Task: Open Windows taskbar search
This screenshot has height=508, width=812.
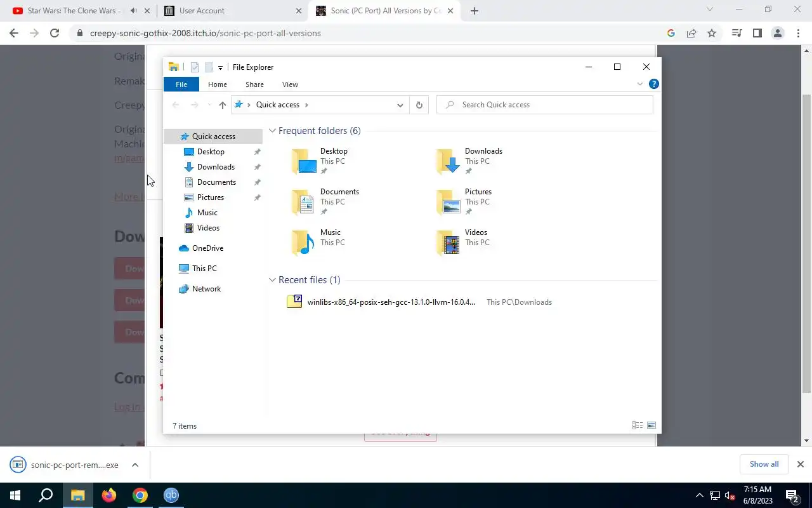Action: (46, 495)
